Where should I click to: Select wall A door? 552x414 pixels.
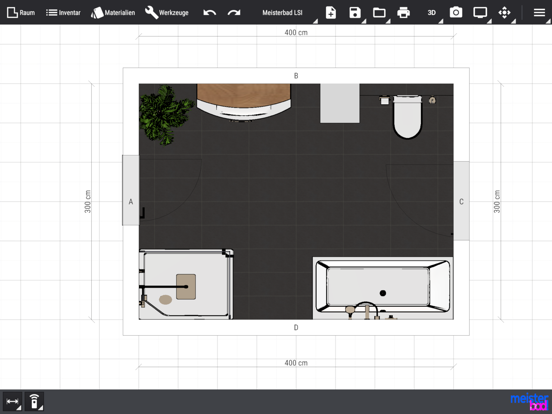coord(131,190)
